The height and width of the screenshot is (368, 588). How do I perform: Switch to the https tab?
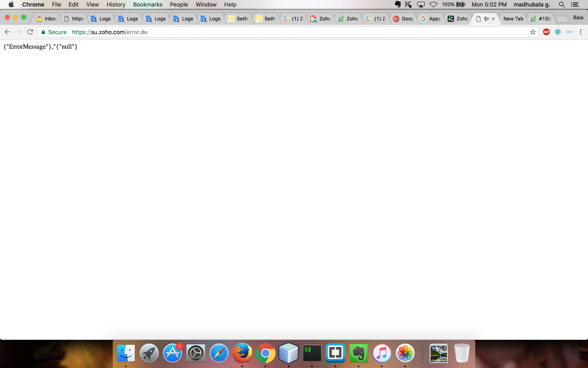coord(74,19)
